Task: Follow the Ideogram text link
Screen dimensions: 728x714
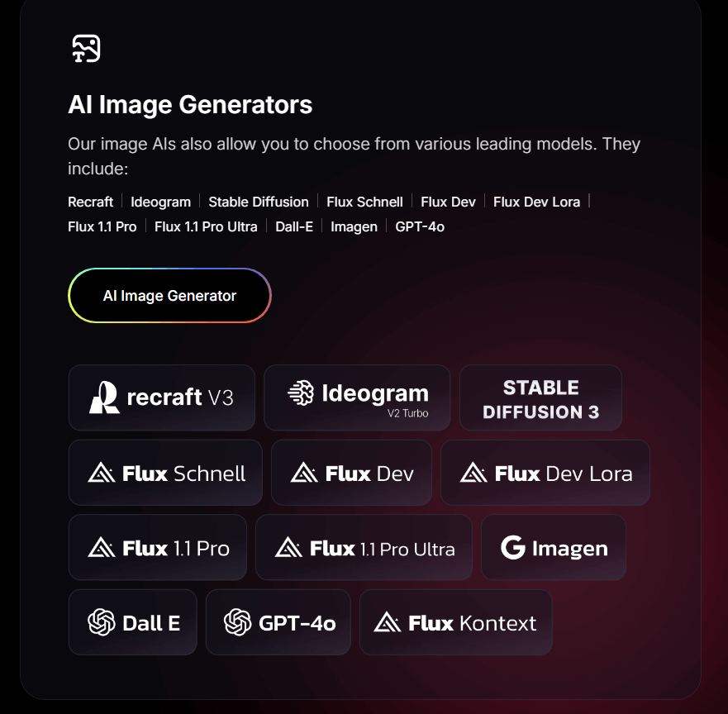Action: (160, 202)
